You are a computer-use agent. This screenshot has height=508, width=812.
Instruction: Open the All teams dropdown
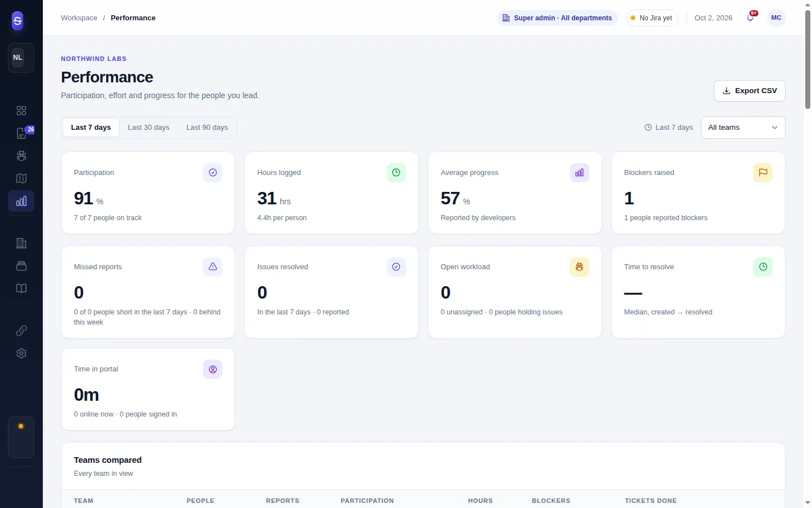tap(743, 128)
